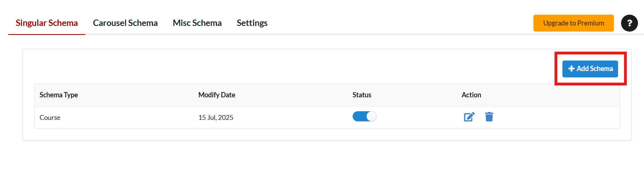Viewport: 644px width, 171px height.
Task: Open help via the question mark icon
Action: 629,23
